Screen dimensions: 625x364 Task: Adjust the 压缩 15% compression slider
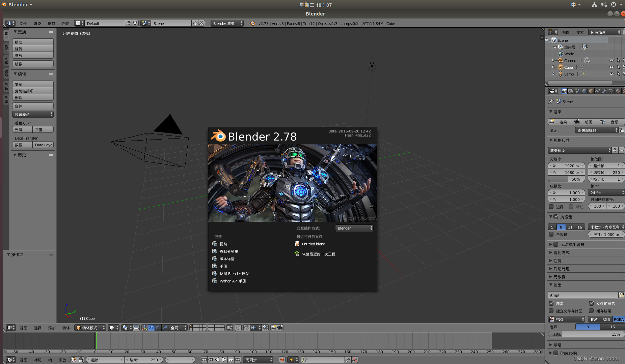point(586,334)
